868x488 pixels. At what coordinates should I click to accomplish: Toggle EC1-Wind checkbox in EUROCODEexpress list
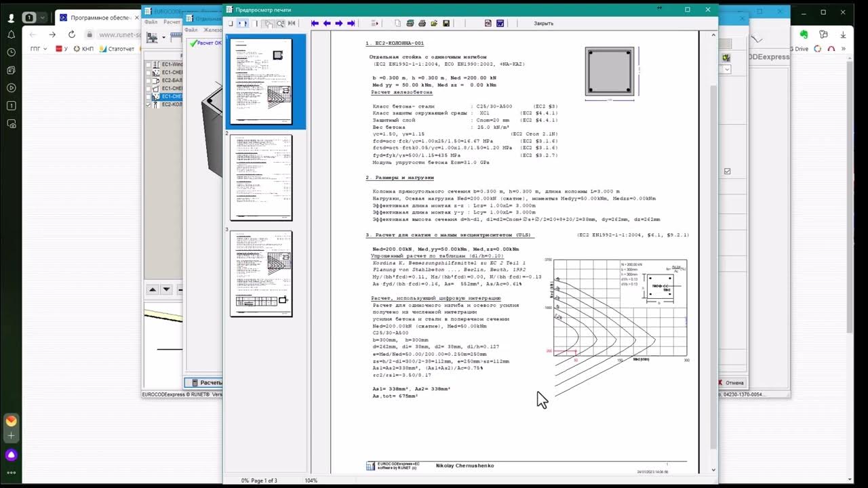pyautogui.click(x=149, y=64)
